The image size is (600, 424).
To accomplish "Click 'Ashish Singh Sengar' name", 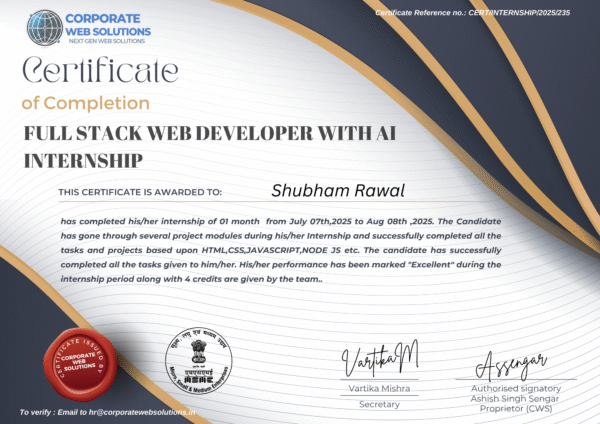I will [x=515, y=399].
